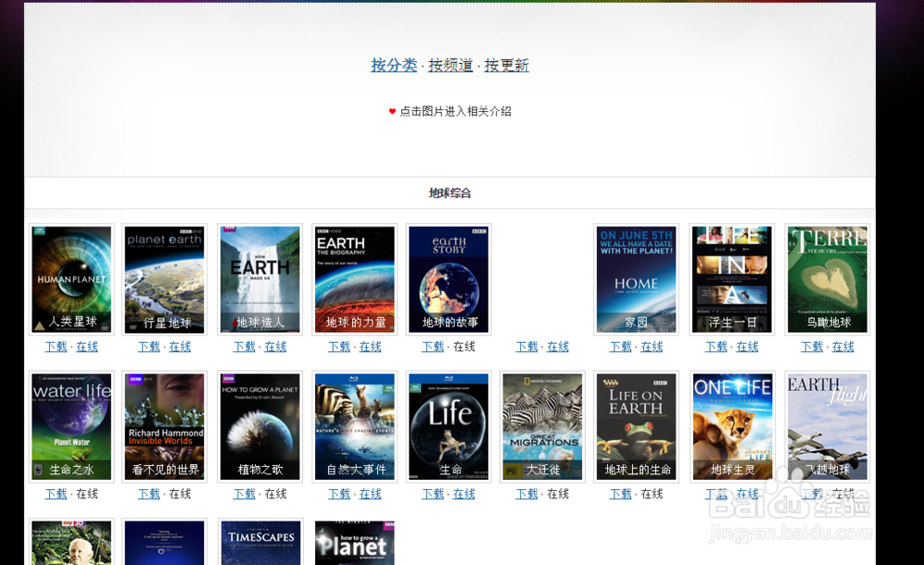This screenshot has height=565, width=924.
Task: Open the 浮生一日 Life in a Day poster
Action: point(732,279)
